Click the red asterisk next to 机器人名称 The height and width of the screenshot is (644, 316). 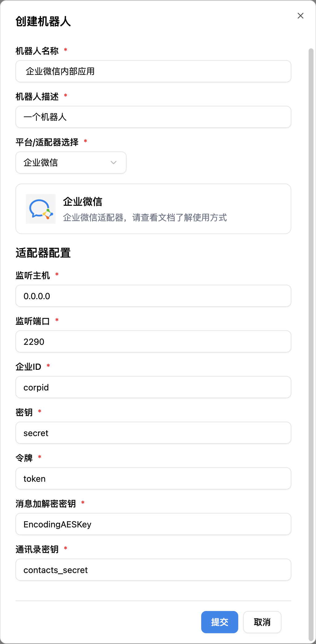(65, 49)
